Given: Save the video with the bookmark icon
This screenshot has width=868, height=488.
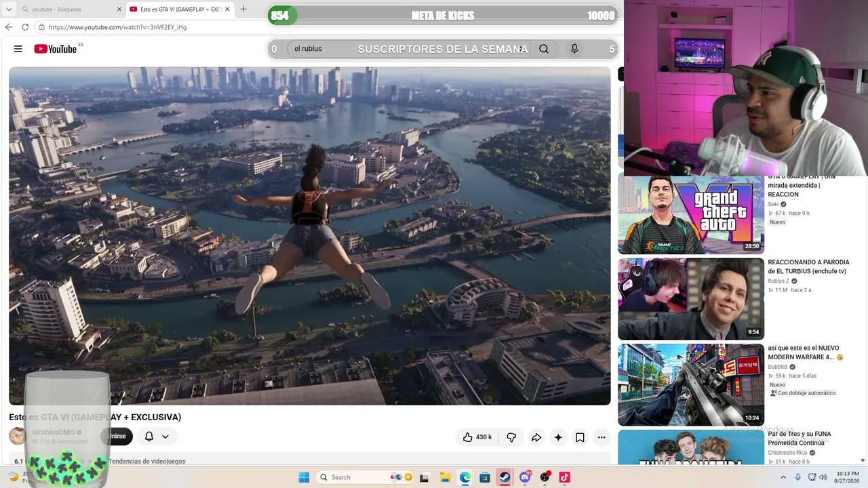Looking at the screenshot, I should (580, 437).
